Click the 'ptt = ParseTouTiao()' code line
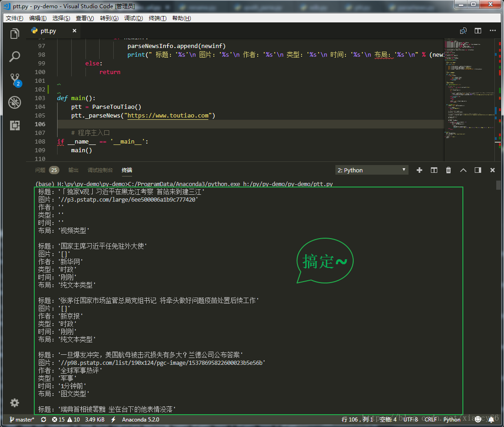 pos(106,107)
